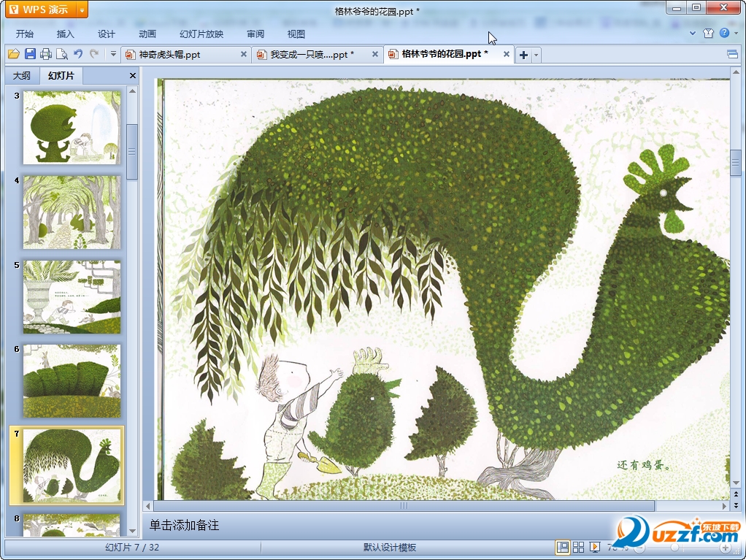
Task: Click horizontal scroll left arrow
Action: coord(148,506)
